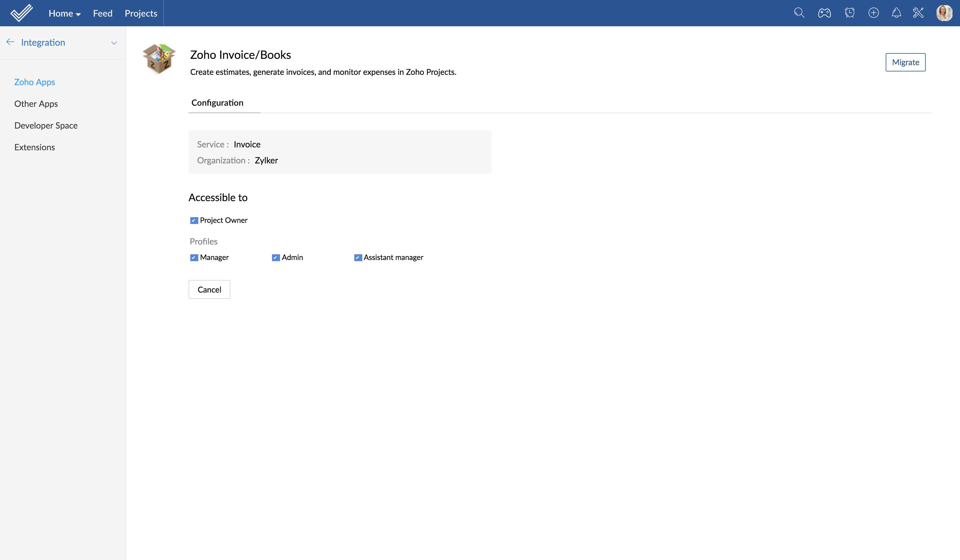The width and height of the screenshot is (960, 560).
Task: Click the Zoho Invoice/Books box icon
Action: pos(159,59)
